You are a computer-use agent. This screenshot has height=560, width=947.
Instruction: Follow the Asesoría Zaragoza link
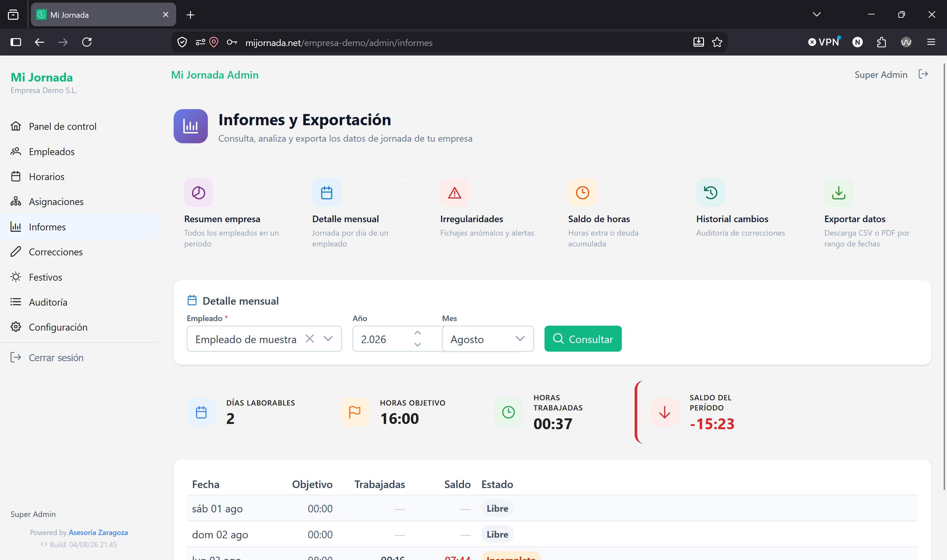[x=98, y=532]
